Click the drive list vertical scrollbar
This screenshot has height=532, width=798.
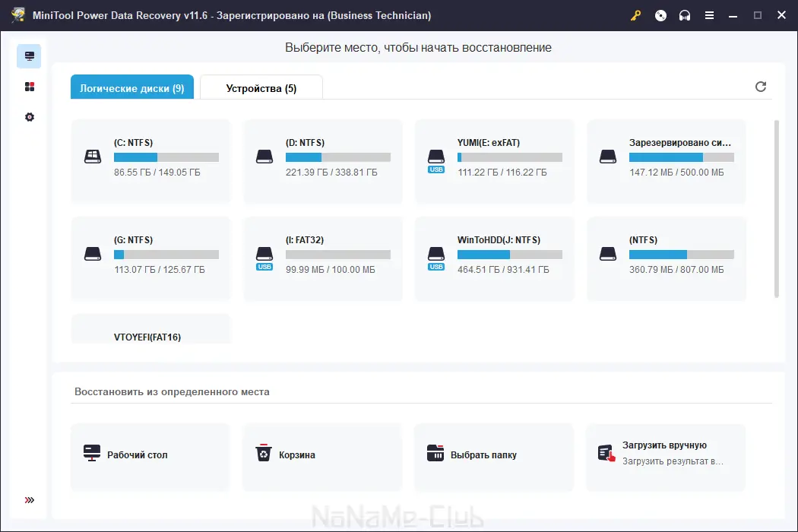pos(776,209)
